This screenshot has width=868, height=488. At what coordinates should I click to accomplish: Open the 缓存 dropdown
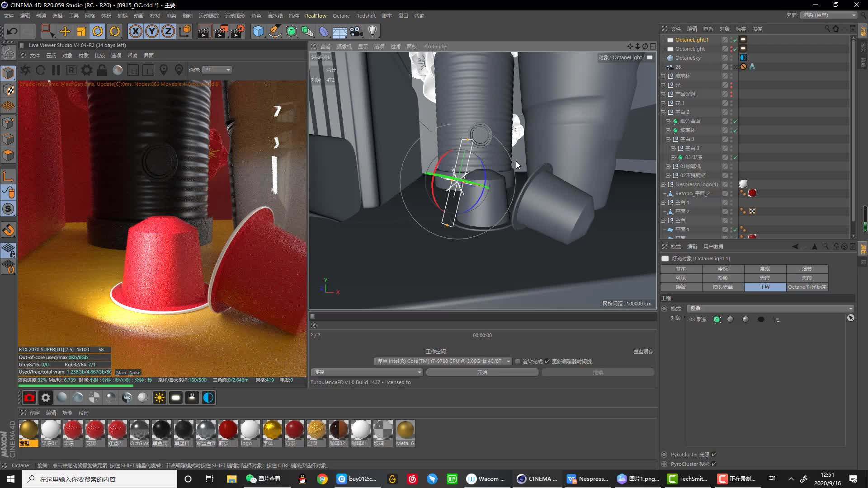(x=367, y=372)
